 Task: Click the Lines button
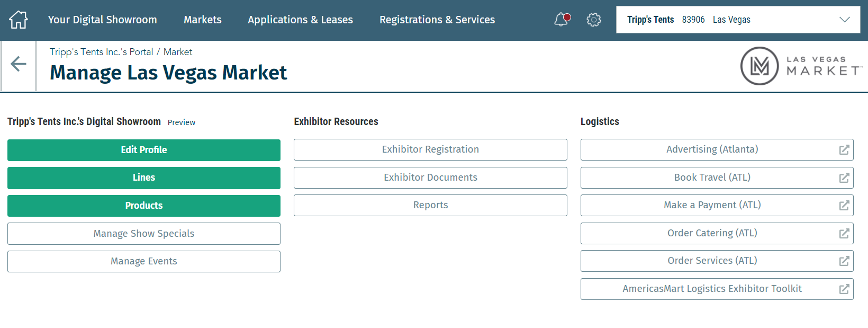click(x=144, y=178)
